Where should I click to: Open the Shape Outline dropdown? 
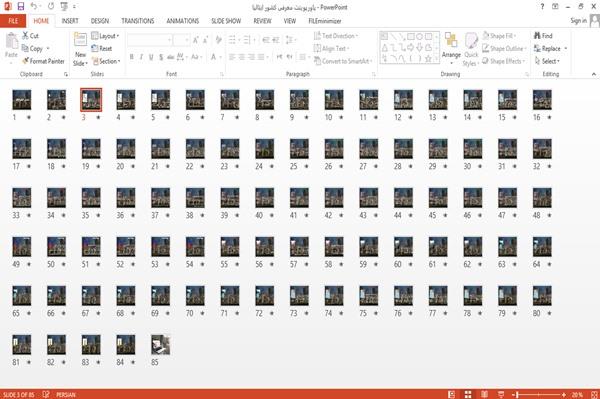[x=504, y=48]
